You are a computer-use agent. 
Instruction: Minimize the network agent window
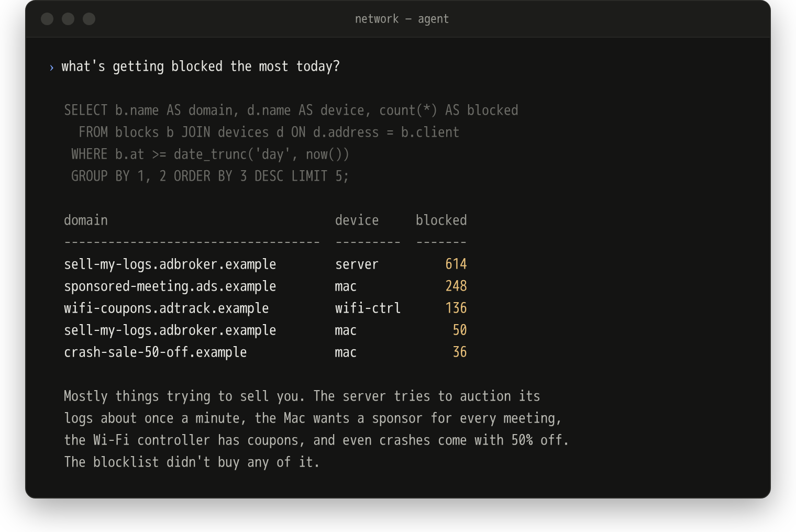click(68, 19)
